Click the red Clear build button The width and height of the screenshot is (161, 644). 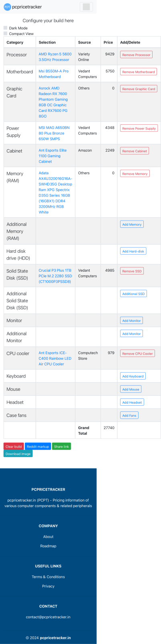pos(14,446)
